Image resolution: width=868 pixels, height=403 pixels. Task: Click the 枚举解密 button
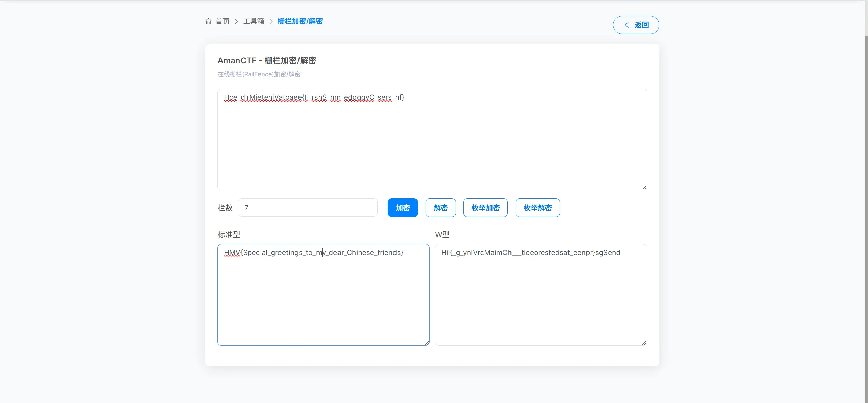click(537, 208)
